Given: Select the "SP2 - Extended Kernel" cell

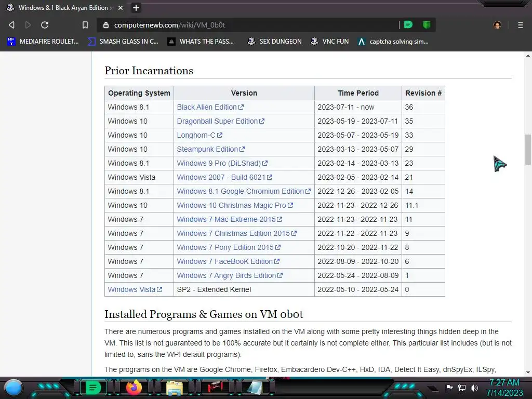Looking at the screenshot, I should (244, 289).
